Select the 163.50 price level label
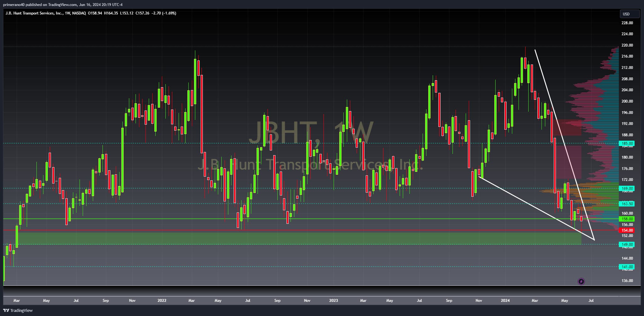This screenshot has width=644, height=316. pos(627,204)
